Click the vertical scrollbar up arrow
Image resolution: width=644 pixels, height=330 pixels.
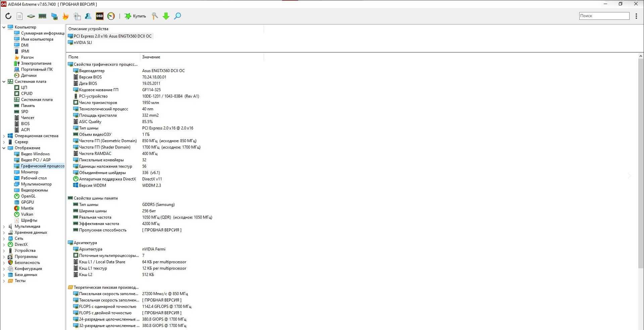641,56
